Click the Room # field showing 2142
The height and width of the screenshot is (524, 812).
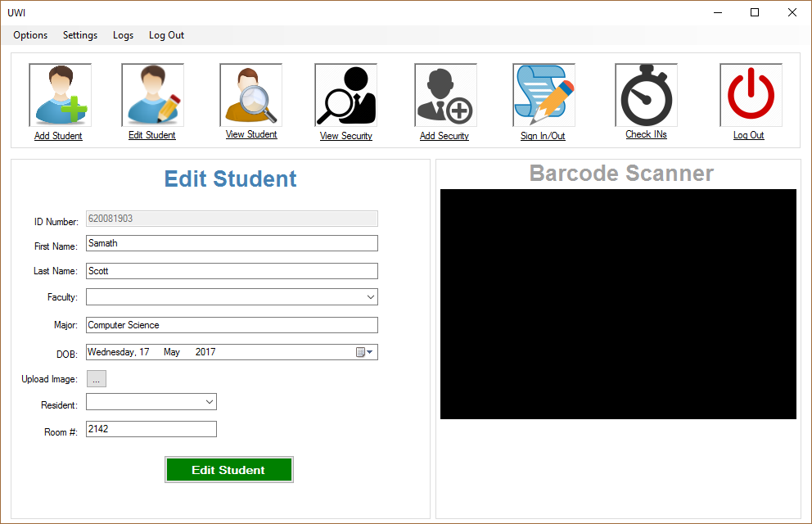click(x=151, y=429)
